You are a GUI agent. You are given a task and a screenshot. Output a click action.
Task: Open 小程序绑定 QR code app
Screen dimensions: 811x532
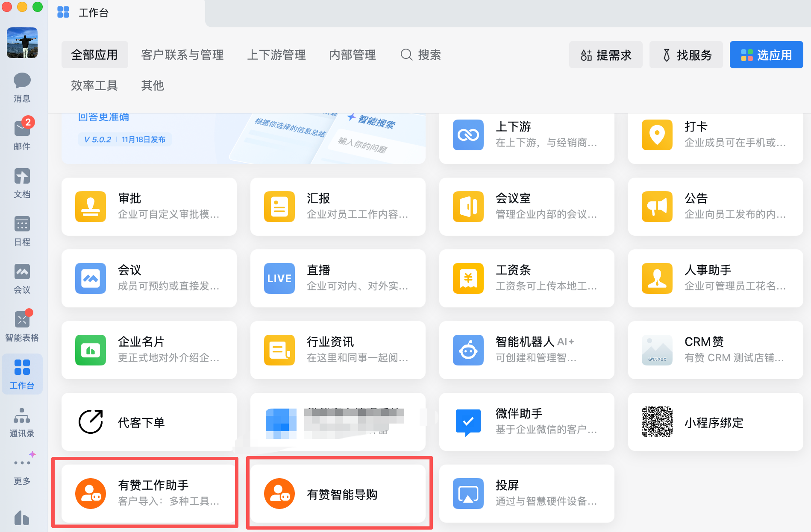(x=715, y=422)
